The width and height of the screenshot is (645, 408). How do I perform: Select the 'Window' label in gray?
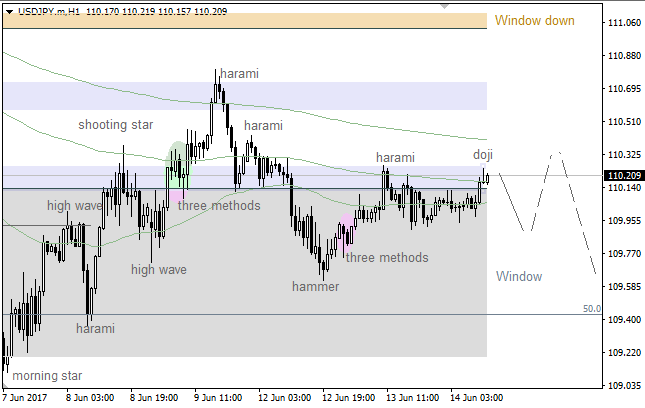pos(518,276)
